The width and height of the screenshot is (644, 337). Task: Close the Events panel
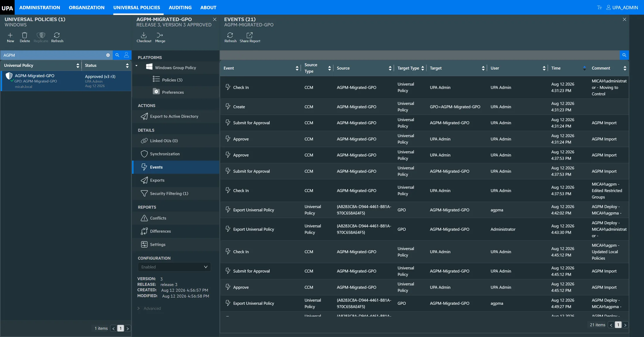pos(624,19)
